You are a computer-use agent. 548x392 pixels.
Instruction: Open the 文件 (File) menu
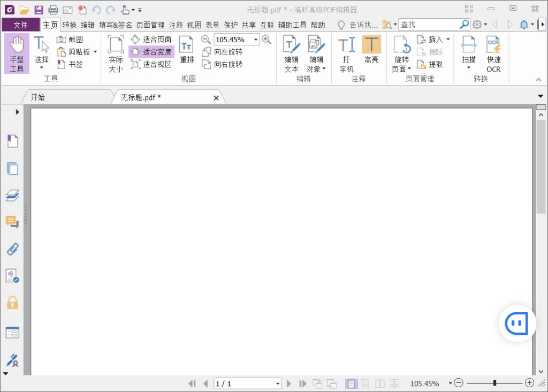click(20, 24)
